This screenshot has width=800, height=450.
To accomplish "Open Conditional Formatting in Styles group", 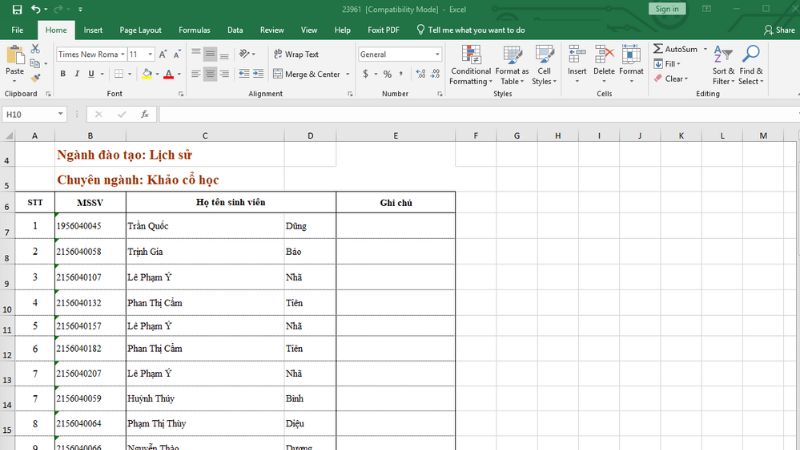I will (470, 63).
